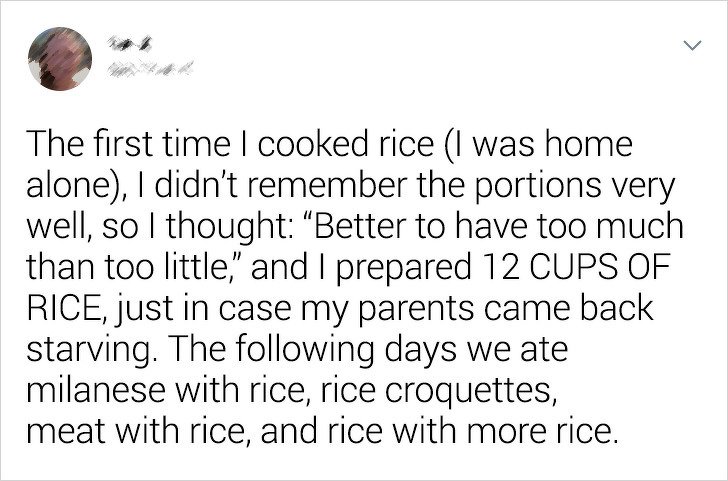Image resolution: width=728 pixels, height=481 pixels.
Task: Click the tweet line starting "The first time"
Action: click(329, 144)
